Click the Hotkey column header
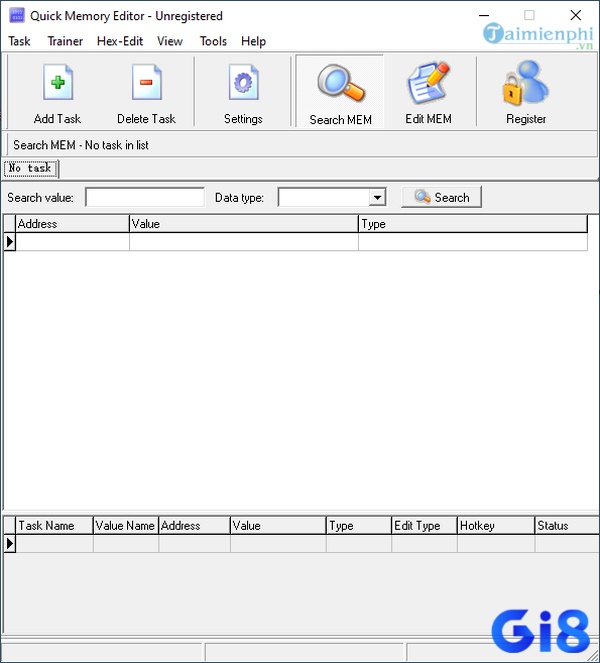Screen dimensions: 600x663 click(x=496, y=526)
